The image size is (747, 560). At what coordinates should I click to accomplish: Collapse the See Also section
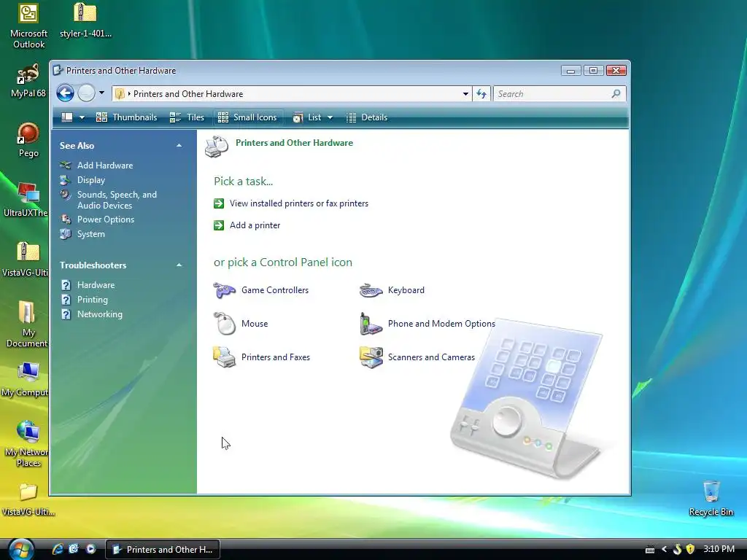coord(179,146)
